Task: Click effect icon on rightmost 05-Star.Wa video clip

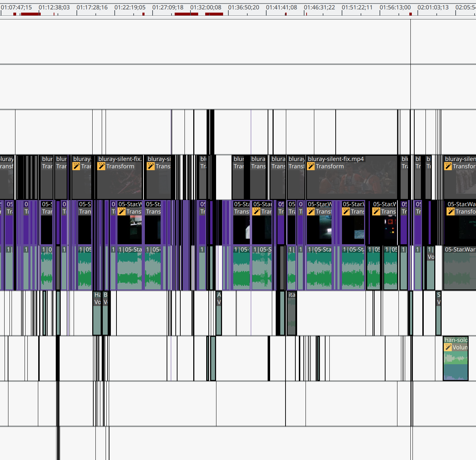Action: click(x=451, y=212)
